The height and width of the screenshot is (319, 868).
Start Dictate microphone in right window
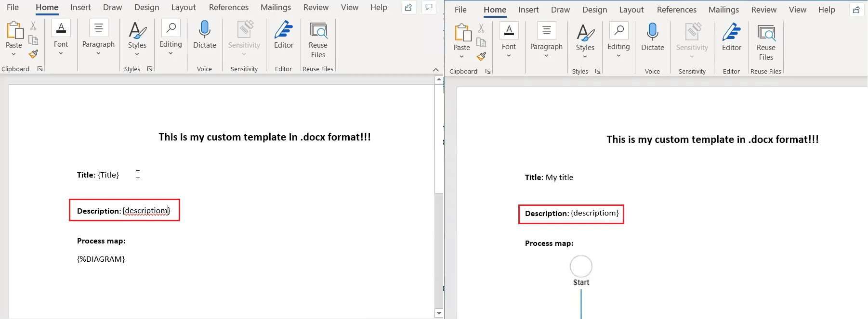pyautogui.click(x=653, y=32)
